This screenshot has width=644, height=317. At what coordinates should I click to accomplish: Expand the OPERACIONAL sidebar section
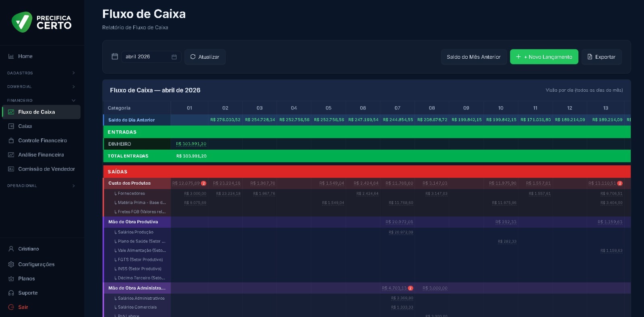tap(40, 185)
